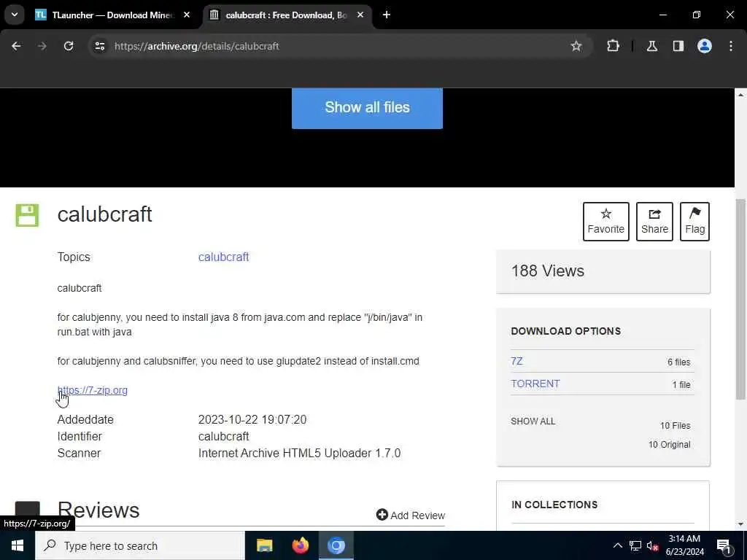Click the '10 Original' text
747x560 pixels.
(x=669, y=445)
